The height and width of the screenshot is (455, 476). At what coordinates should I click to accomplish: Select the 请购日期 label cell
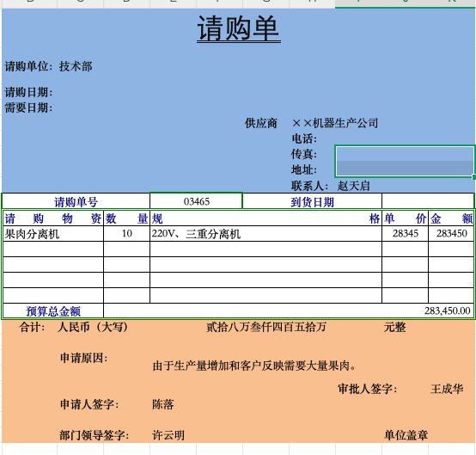click(x=29, y=92)
